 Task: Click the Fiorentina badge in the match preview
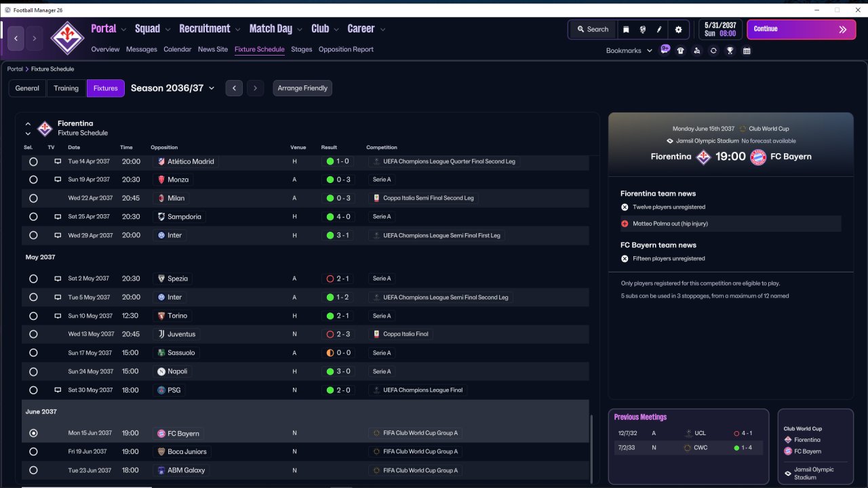704,157
